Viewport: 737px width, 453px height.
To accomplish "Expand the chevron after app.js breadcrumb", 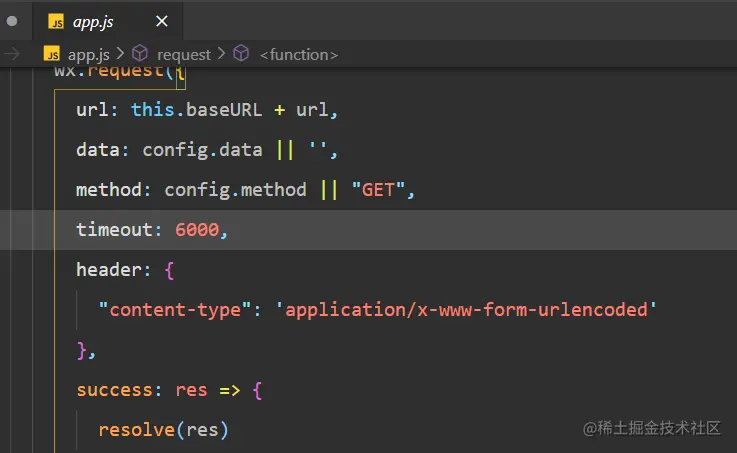I will 120,54.
